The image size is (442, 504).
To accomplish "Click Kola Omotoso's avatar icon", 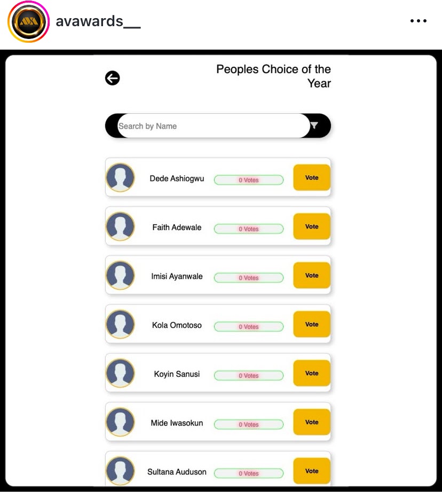I will 120,324.
